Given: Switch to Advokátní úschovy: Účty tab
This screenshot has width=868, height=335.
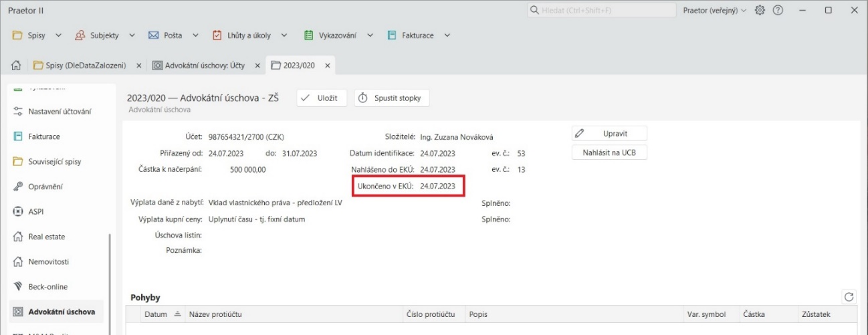Looking at the screenshot, I should 199,66.
